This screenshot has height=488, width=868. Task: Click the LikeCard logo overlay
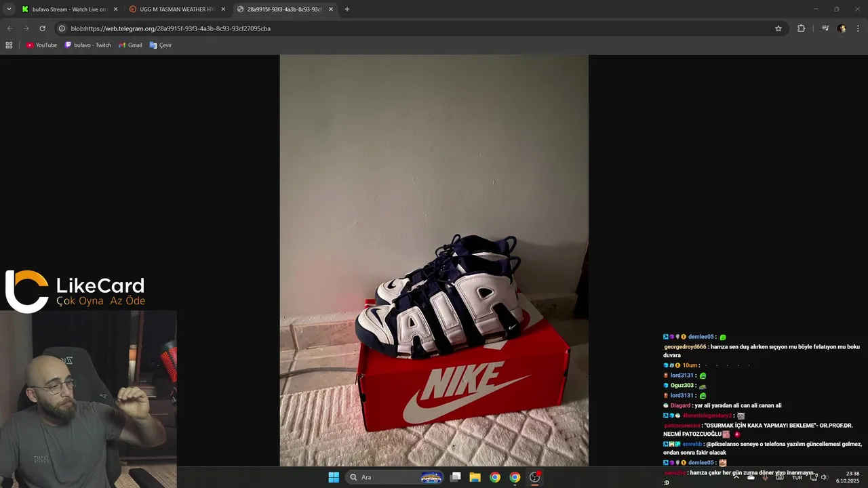[75, 291]
